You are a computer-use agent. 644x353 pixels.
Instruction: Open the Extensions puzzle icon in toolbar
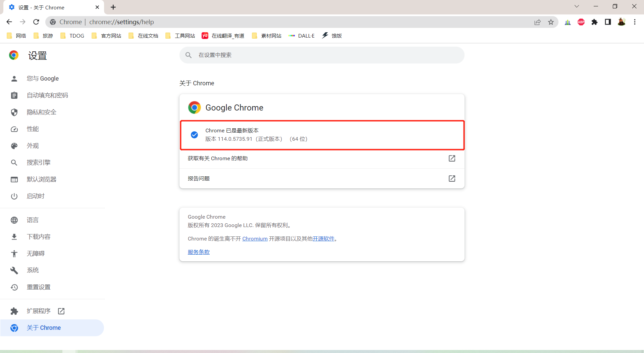(x=594, y=22)
